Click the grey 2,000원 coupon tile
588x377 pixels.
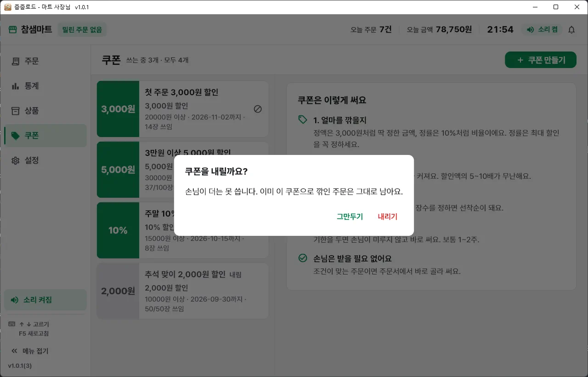(x=118, y=291)
